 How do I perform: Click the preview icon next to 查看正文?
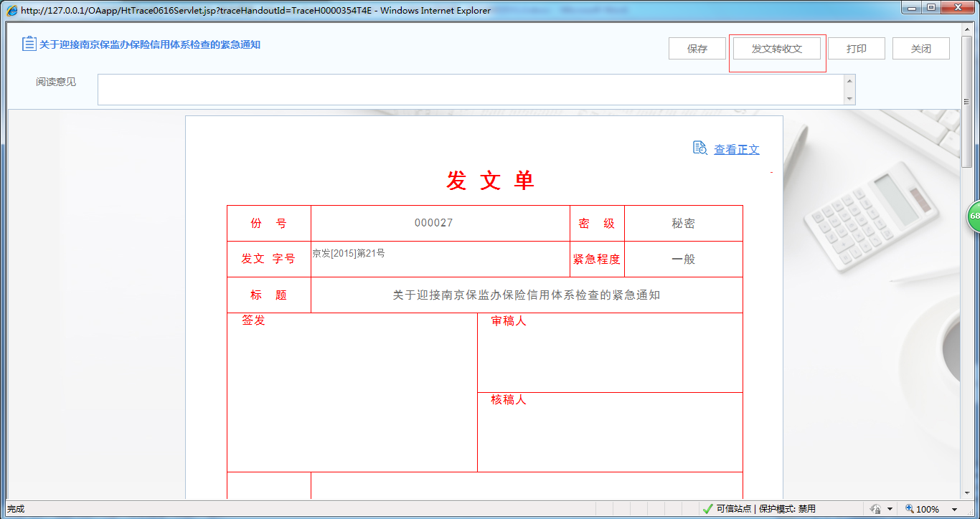point(698,148)
